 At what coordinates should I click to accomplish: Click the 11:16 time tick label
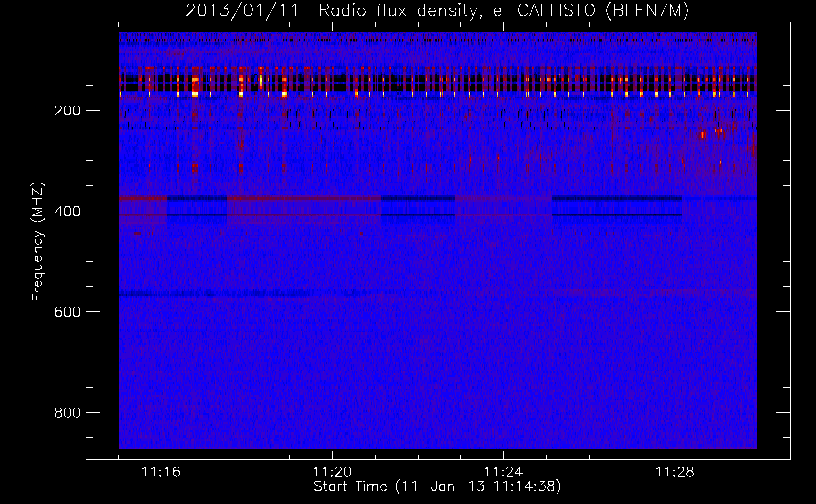161,472
